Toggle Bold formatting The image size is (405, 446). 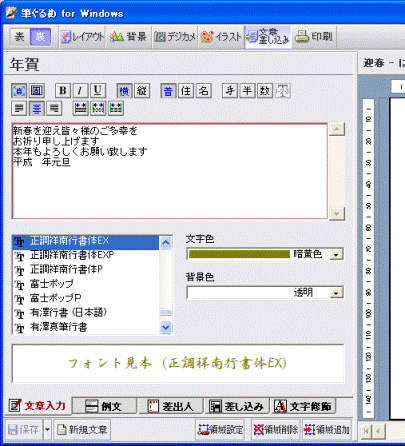(x=63, y=91)
